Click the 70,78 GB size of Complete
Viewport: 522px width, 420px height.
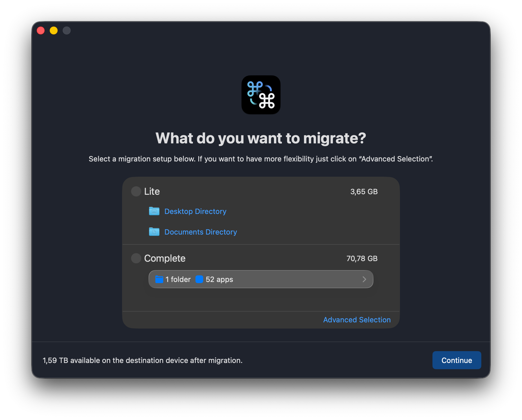click(362, 259)
